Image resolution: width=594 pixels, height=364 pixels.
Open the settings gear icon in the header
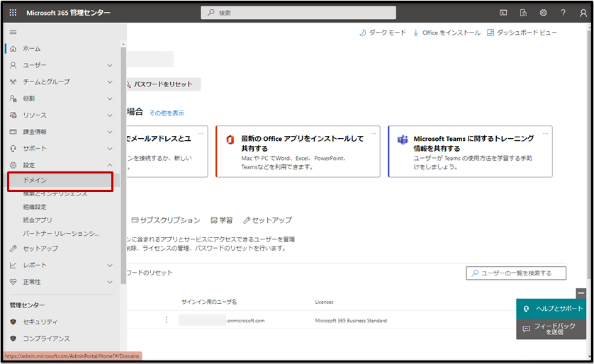point(543,13)
